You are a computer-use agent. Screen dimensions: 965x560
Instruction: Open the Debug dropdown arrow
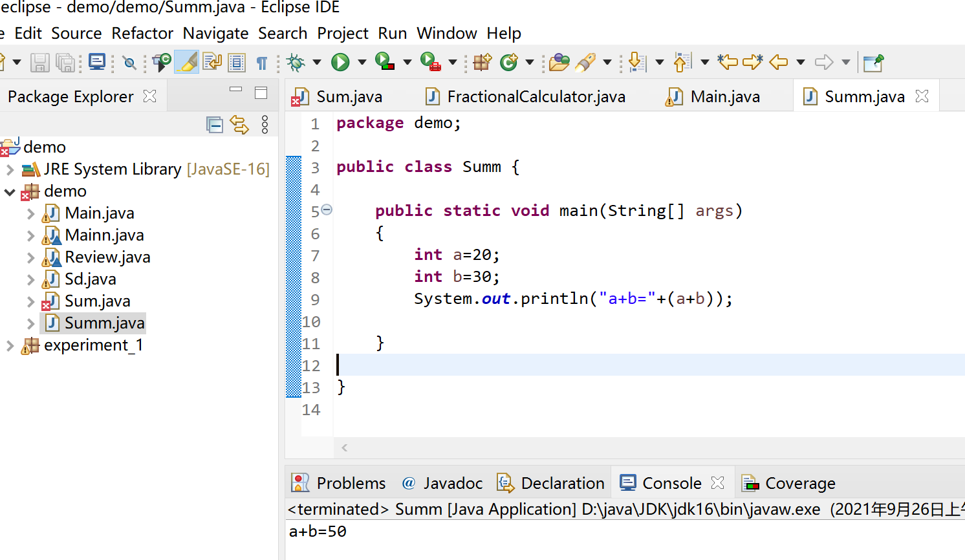pyautogui.click(x=317, y=63)
